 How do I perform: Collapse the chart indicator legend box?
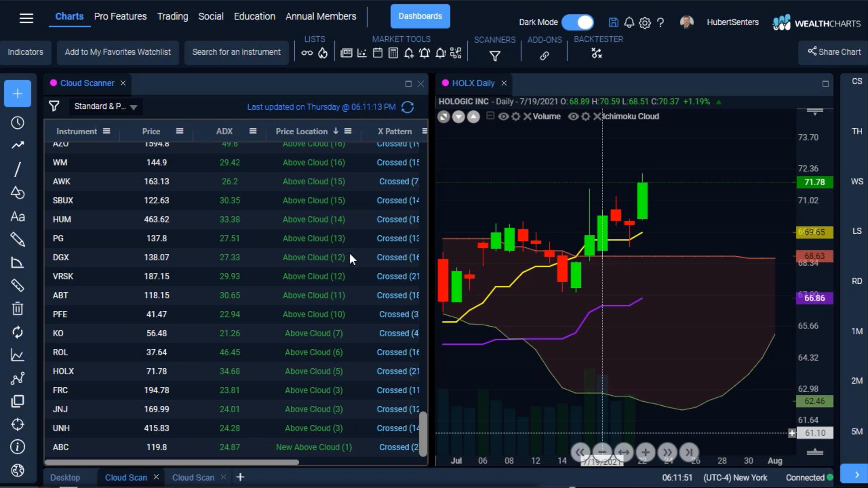490,116
